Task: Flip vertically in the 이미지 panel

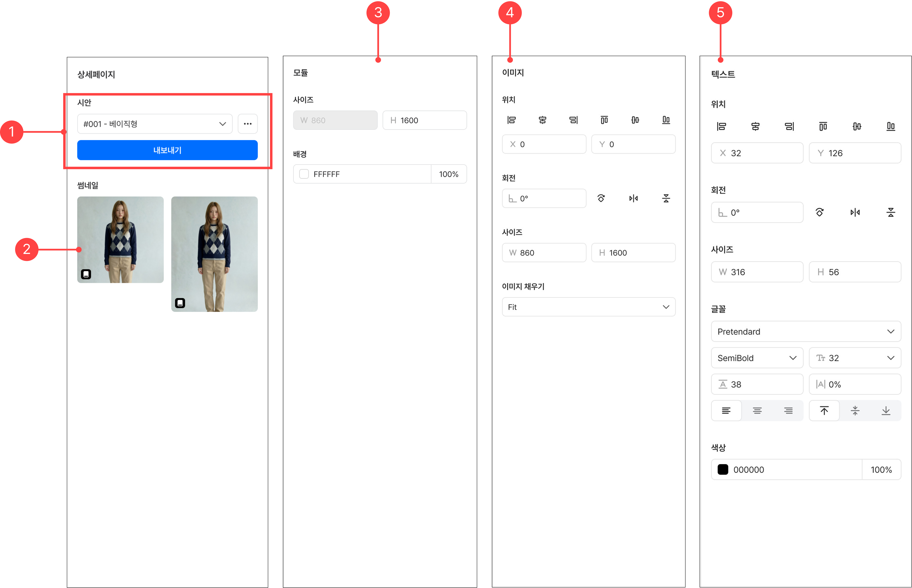Action: point(666,198)
